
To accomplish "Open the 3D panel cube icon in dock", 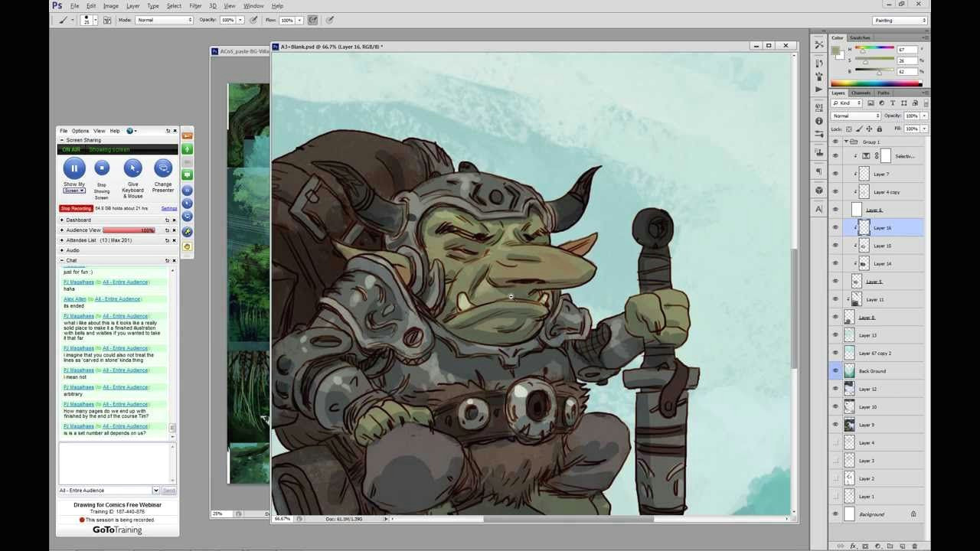I will [x=819, y=190].
